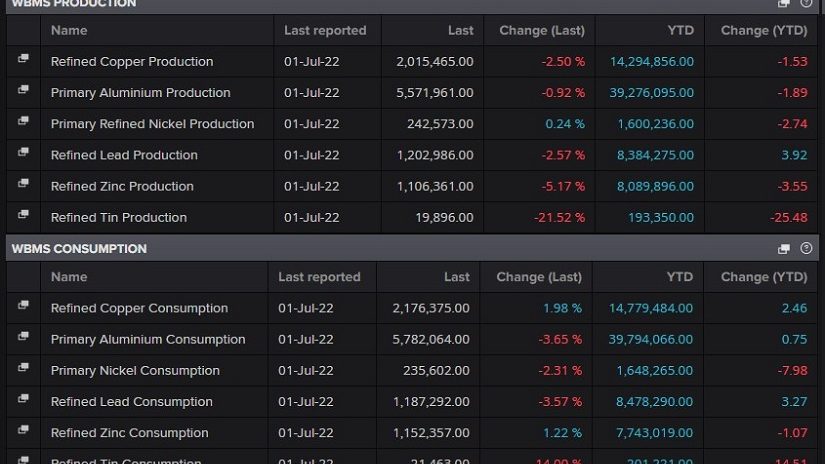Click tin production value 19,896.00
This screenshot has width=825, height=464.
click(444, 217)
